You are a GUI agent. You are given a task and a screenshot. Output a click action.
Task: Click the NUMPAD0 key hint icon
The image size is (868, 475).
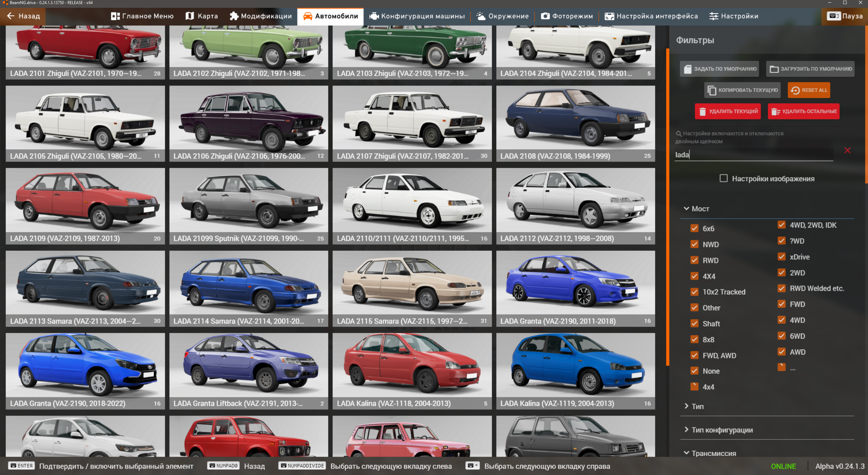(x=224, y=465)
